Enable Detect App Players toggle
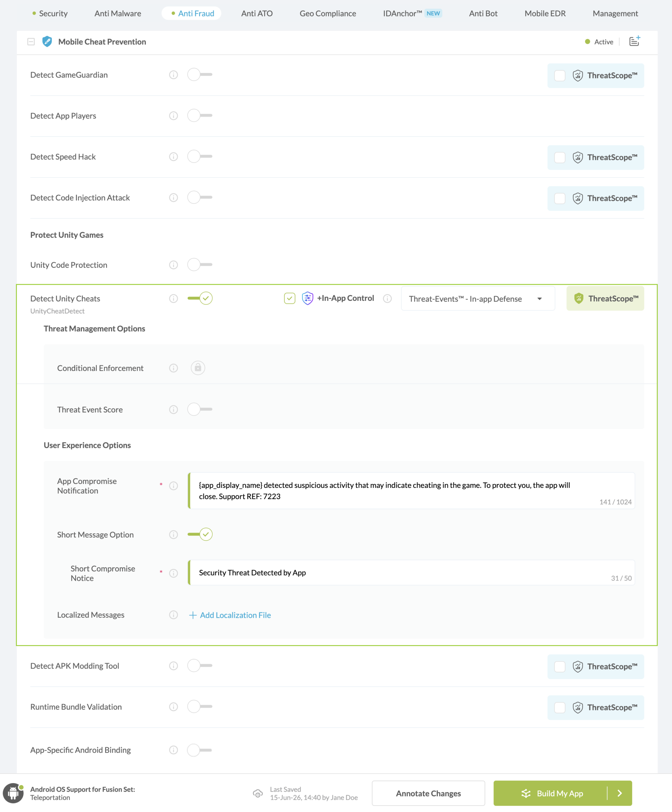The image size is (672, 812). [x=200, y=115]
